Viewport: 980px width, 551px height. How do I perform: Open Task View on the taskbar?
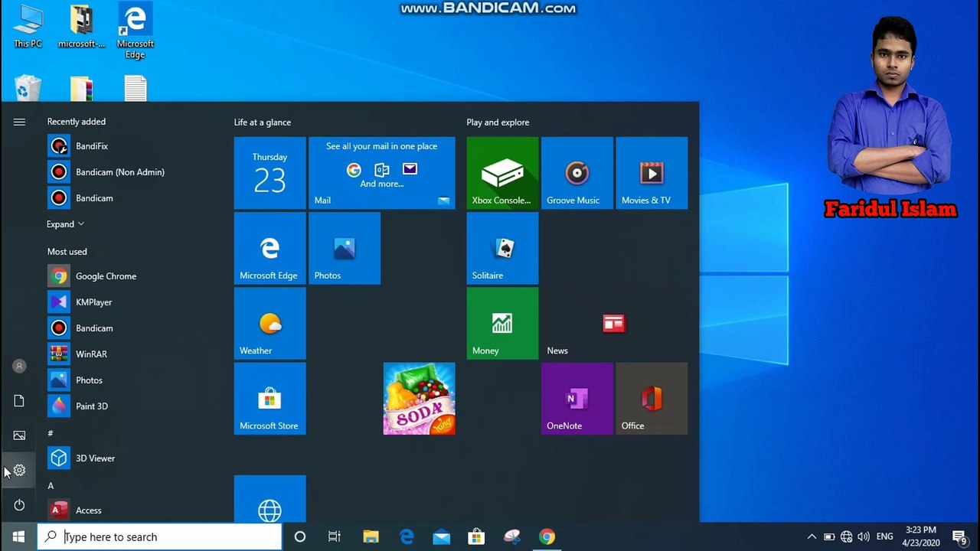(335, 536)
